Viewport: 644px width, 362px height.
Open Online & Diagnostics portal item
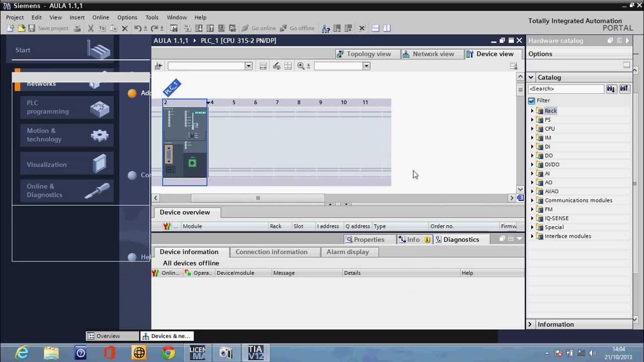(65, 191)
